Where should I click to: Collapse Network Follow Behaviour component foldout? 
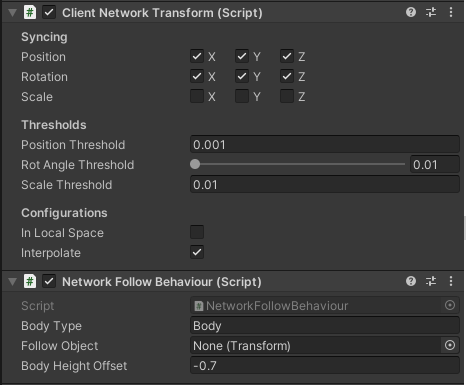pos(12,282)
